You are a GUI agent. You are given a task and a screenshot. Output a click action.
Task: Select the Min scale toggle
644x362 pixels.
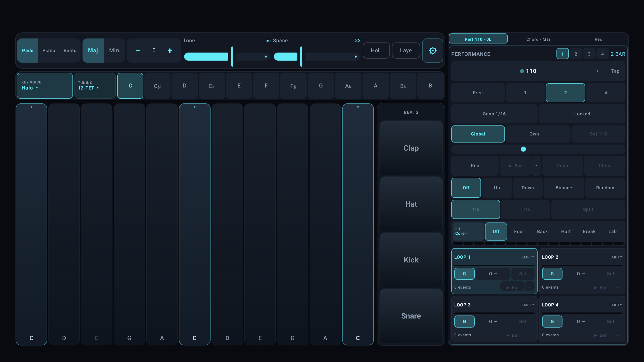[114, 51]
